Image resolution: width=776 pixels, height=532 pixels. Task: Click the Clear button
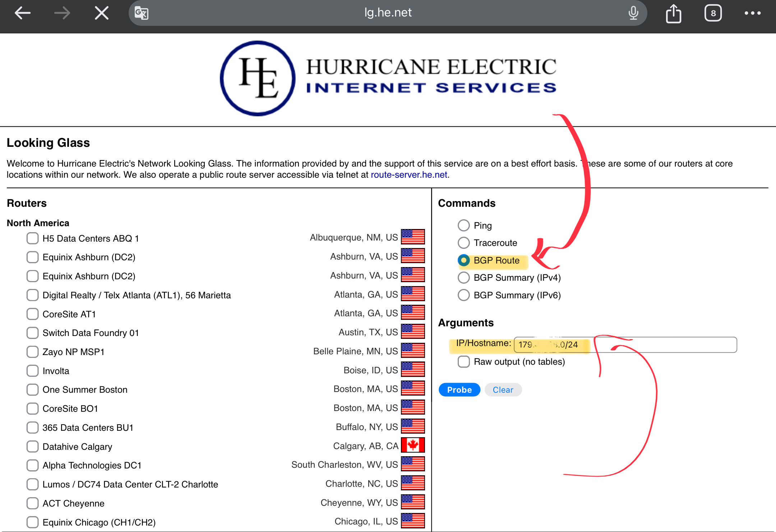tap(503, 390)
